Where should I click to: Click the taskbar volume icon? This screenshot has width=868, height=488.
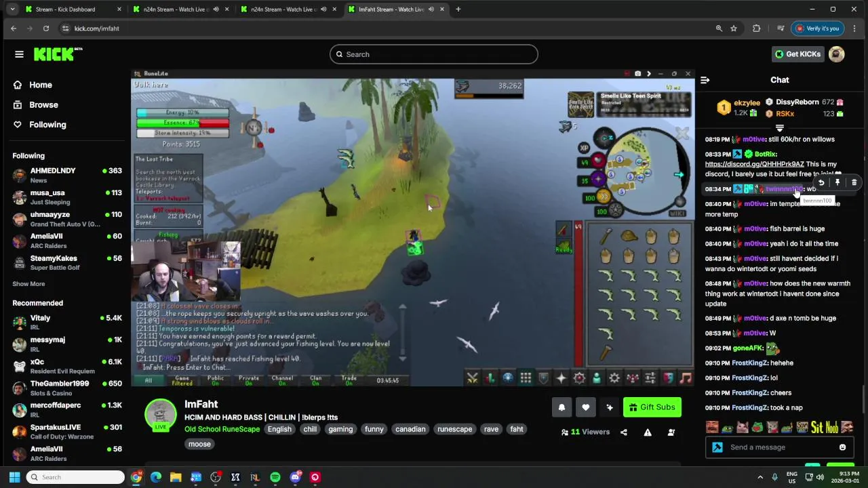point(820,477)
